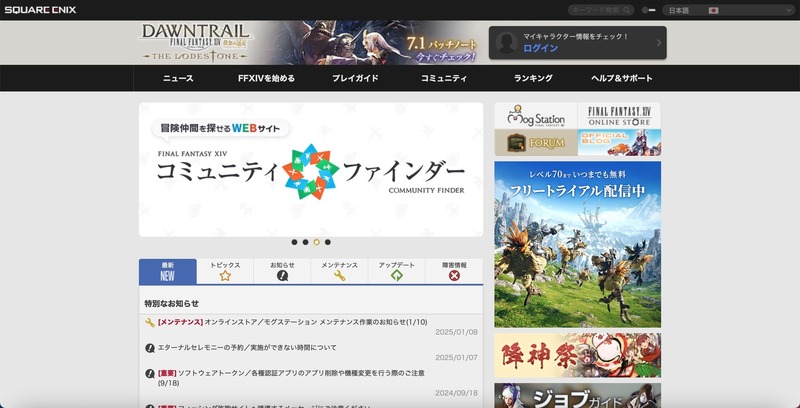Open the ランキング menu
This screenshot has height=408, width=800.
click(533, 78)
